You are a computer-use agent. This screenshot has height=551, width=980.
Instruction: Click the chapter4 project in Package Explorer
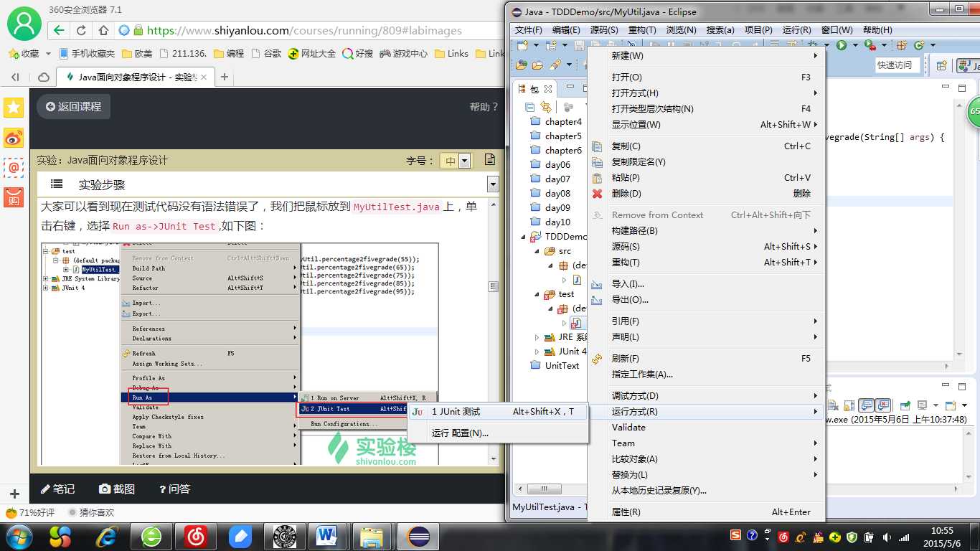tap(556, 122)
